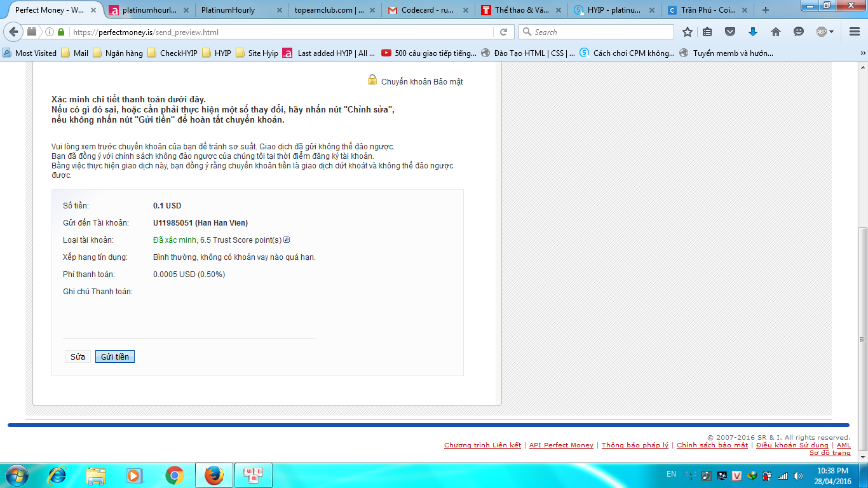Open the Mail bookmarks folder
The image size is (868, 488).
(75, 53)
